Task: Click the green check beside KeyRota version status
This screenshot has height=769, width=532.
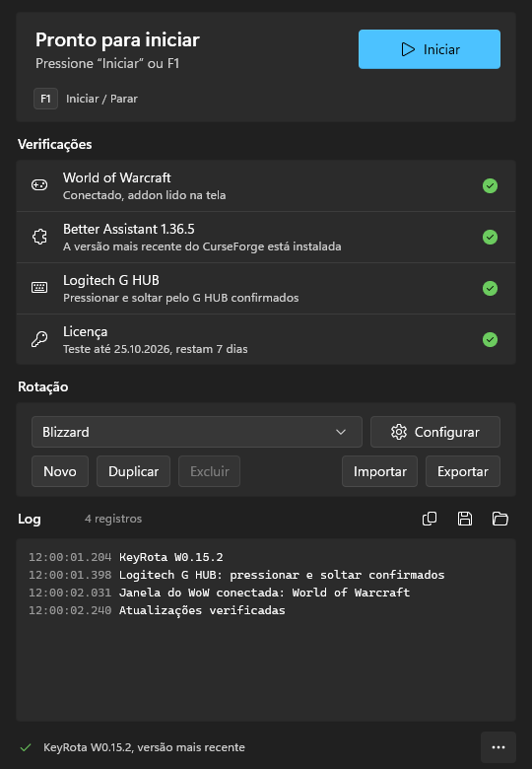Action: [x=26, y=747]
